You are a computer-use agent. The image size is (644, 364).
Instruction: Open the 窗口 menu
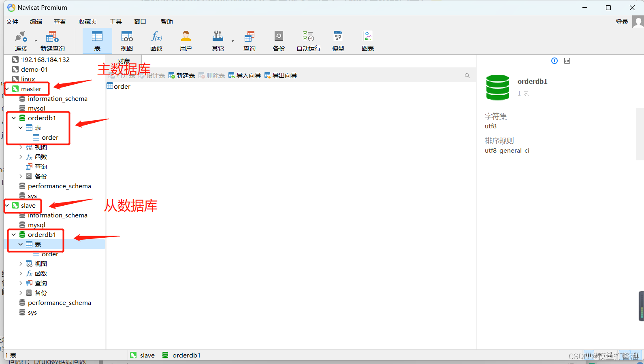point(140,21)
